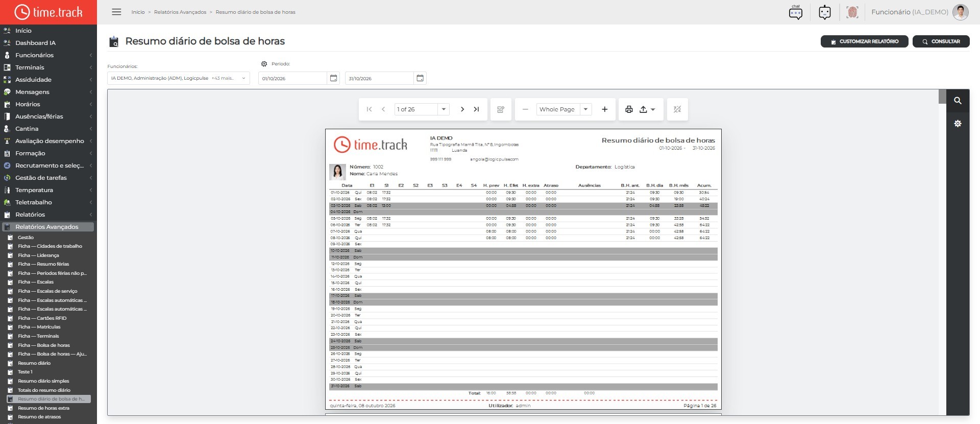
Task: Follow Relatórios Avançados breadcrumb link
Action: coord(180,12)
